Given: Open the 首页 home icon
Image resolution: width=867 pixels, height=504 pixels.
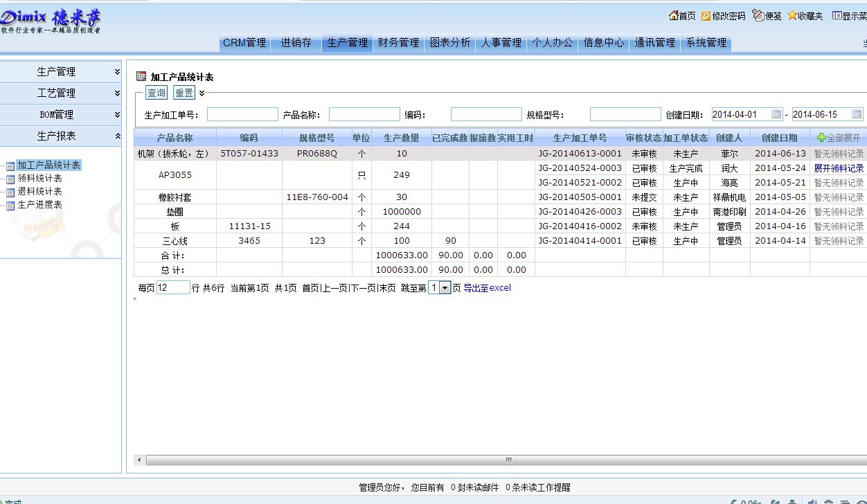Looking at the screenshot, I should 674,16.
